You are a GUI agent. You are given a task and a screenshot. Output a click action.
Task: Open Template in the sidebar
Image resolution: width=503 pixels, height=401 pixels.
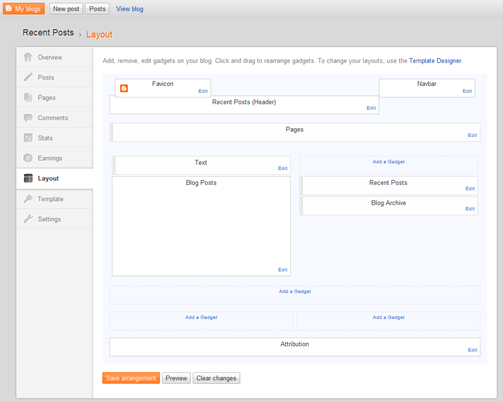tap(55, 199)
